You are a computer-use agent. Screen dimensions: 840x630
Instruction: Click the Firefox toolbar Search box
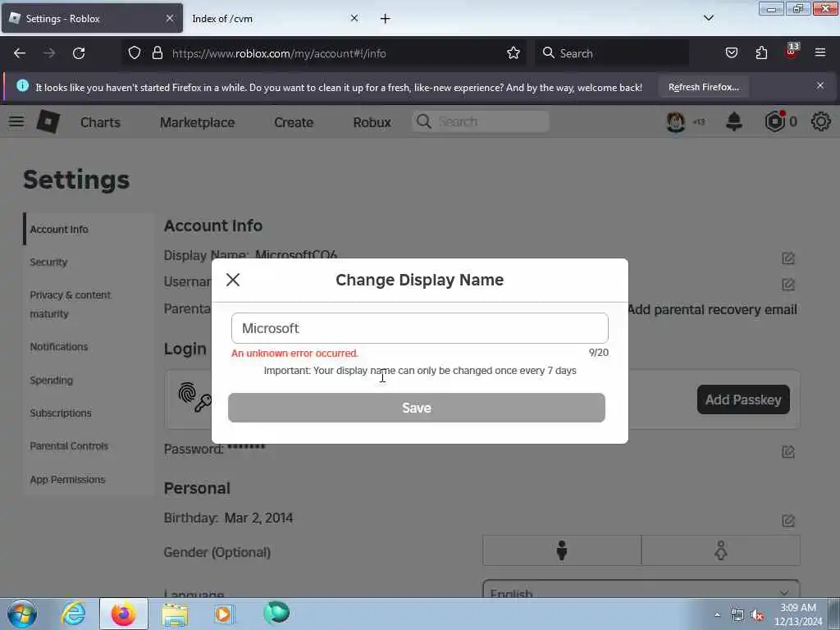click(x=612, y=53)
